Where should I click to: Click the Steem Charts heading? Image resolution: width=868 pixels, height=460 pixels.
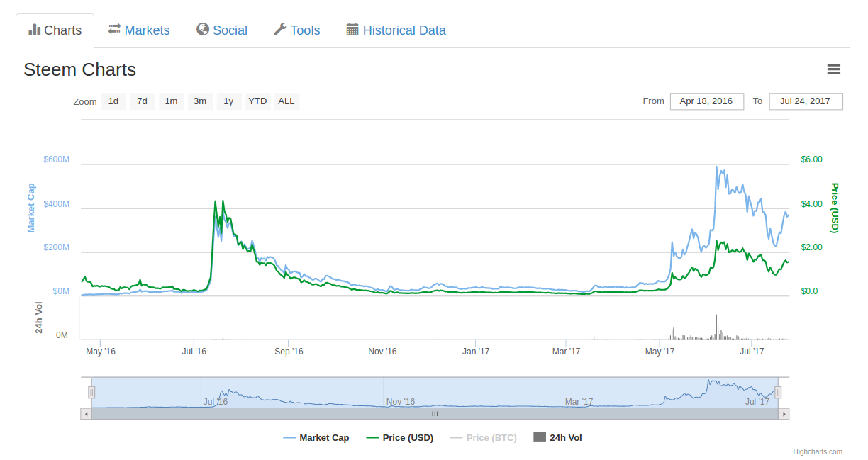tap(79, 69)
